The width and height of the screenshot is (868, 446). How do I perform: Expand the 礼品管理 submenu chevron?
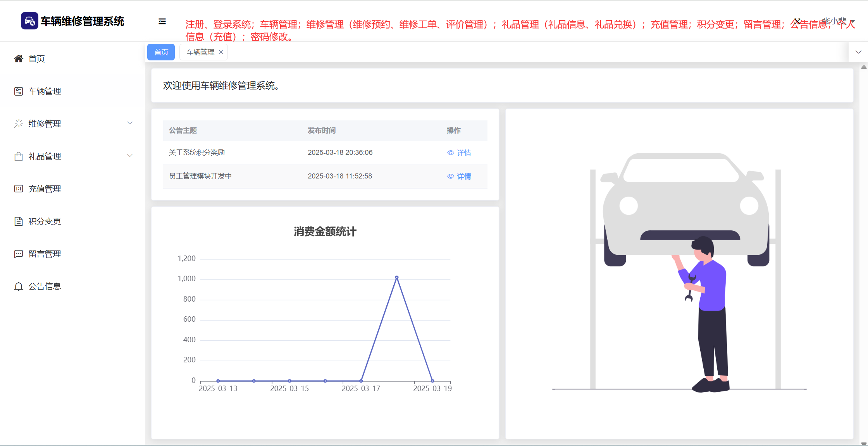[130, 156]
